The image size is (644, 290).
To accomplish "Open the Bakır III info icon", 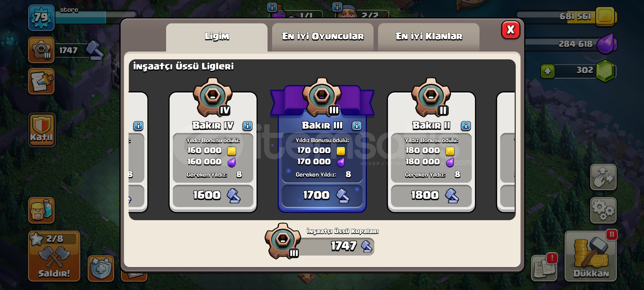I will coord(357,126).
